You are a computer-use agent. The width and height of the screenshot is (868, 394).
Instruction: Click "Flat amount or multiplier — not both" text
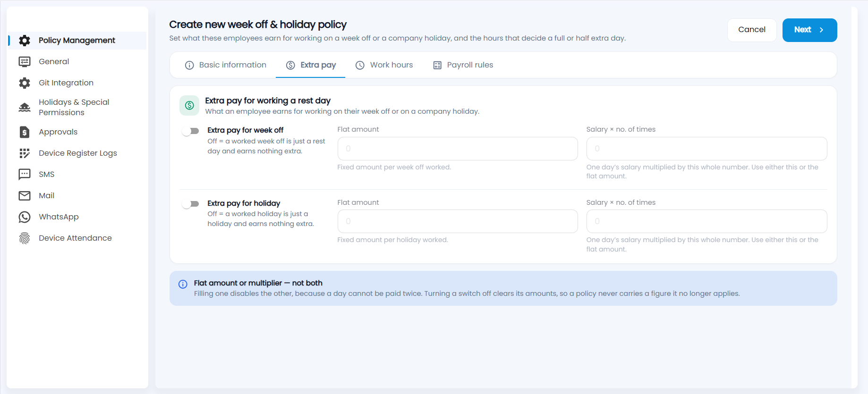pyautogui.click(x=258, y=283)
